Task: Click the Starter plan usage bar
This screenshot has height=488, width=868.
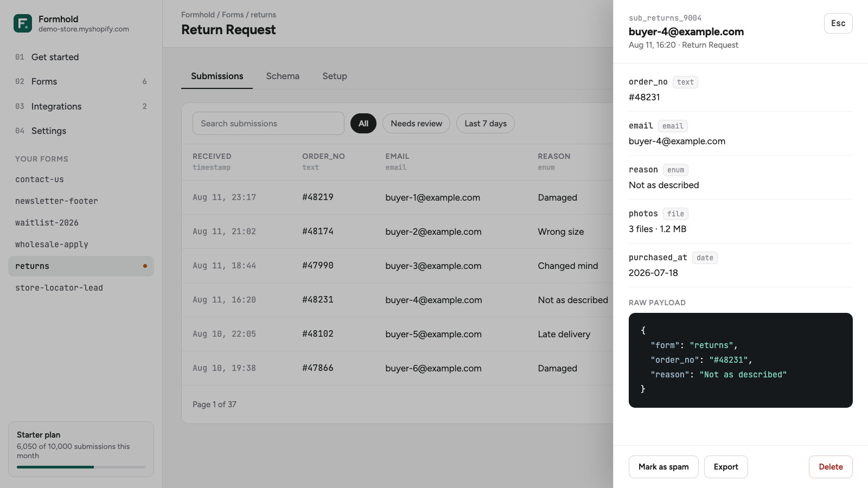Action: pos(81,467)
